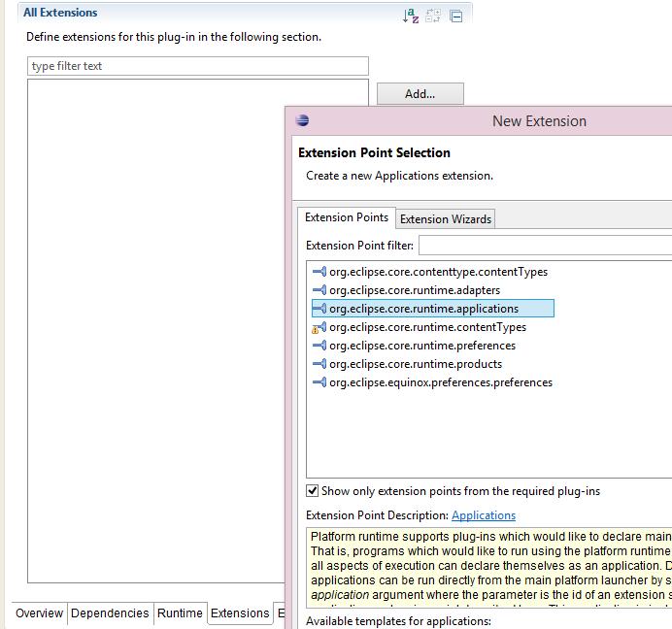Click the Expand All icon in All Extensions
This screenshot has width=672, height=629.
click(433, 16)
